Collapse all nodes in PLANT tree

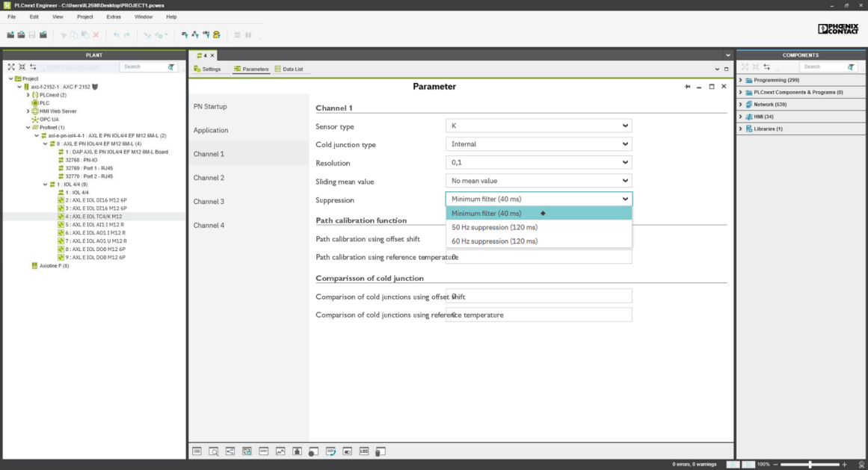22,67
